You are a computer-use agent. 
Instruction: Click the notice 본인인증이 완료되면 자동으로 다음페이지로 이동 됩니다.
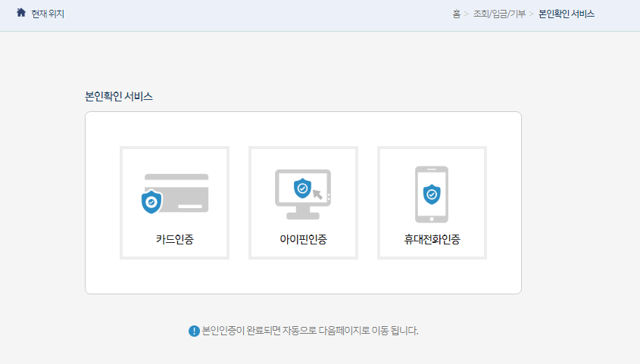311,331
